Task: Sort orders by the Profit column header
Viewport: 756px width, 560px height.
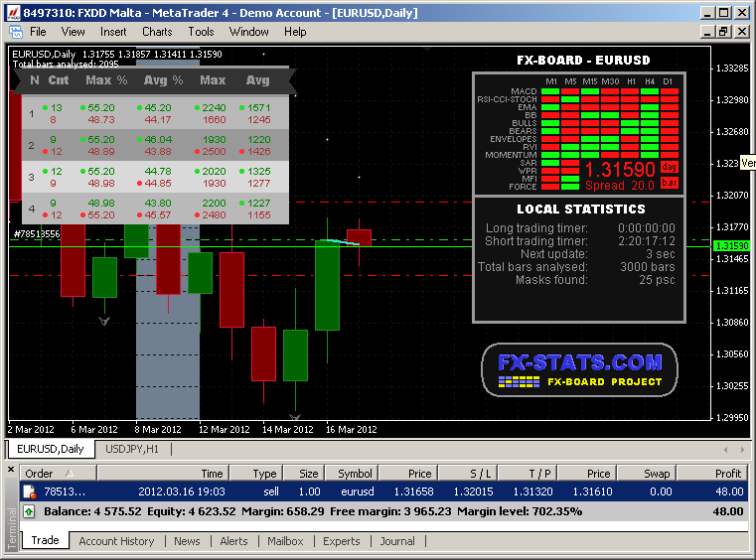Action: pos(712,474)
